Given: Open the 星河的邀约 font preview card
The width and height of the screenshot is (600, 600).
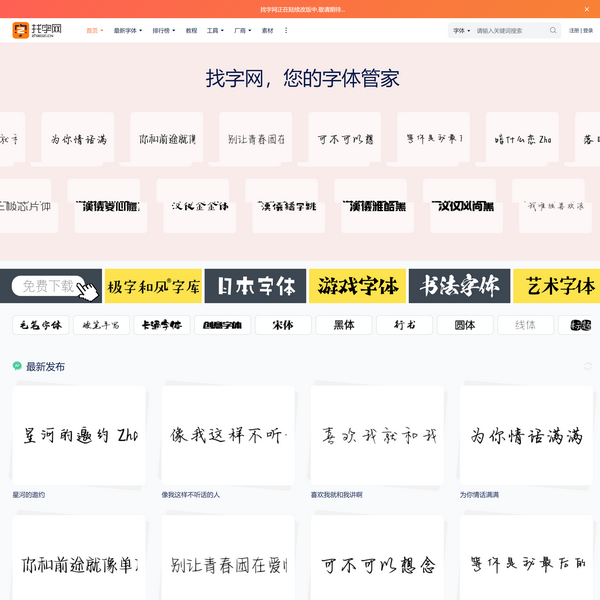Looking at the screenshot, I should coord(79,436).
